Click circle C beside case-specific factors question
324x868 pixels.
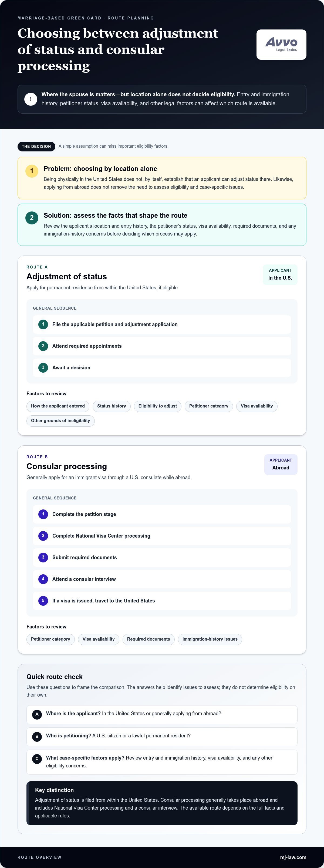point(37,759)
